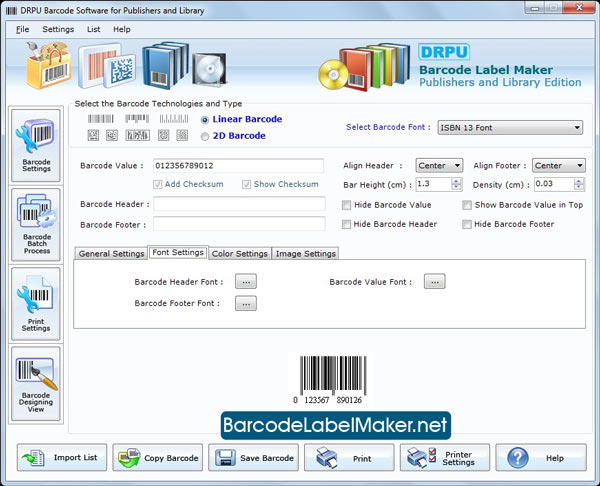Click the DRPU logo
The image size is (600, 486).
click(x=444, y=52)
